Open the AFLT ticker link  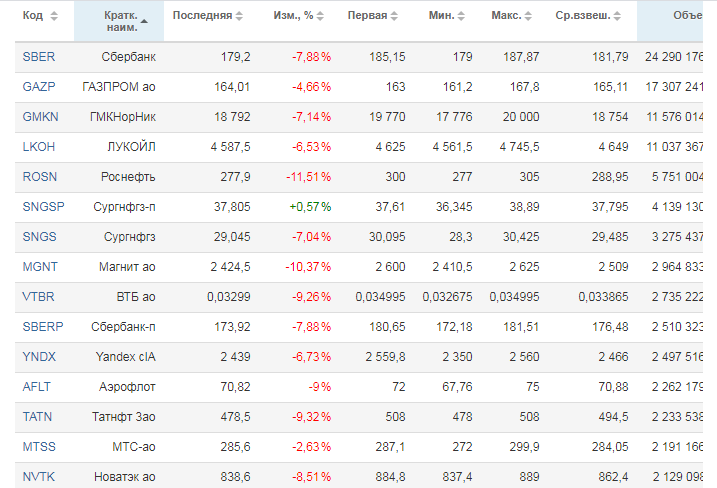[x=37, y=387]
